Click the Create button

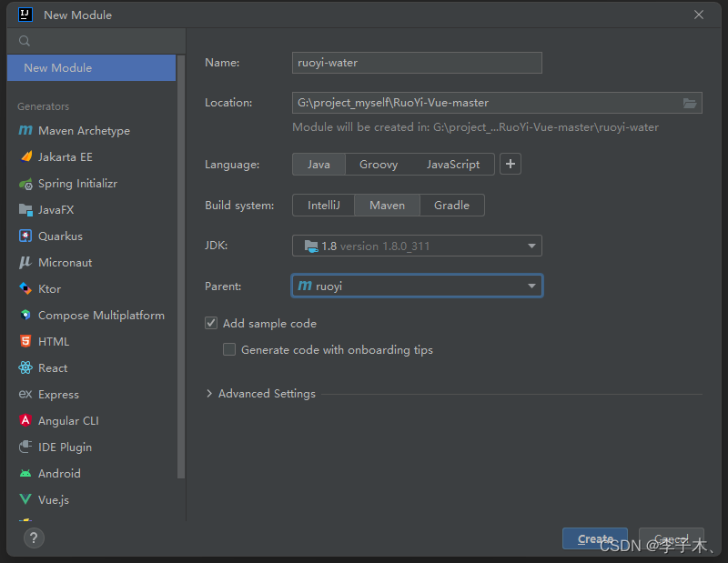pyautogui.click(x=595, y=538)
